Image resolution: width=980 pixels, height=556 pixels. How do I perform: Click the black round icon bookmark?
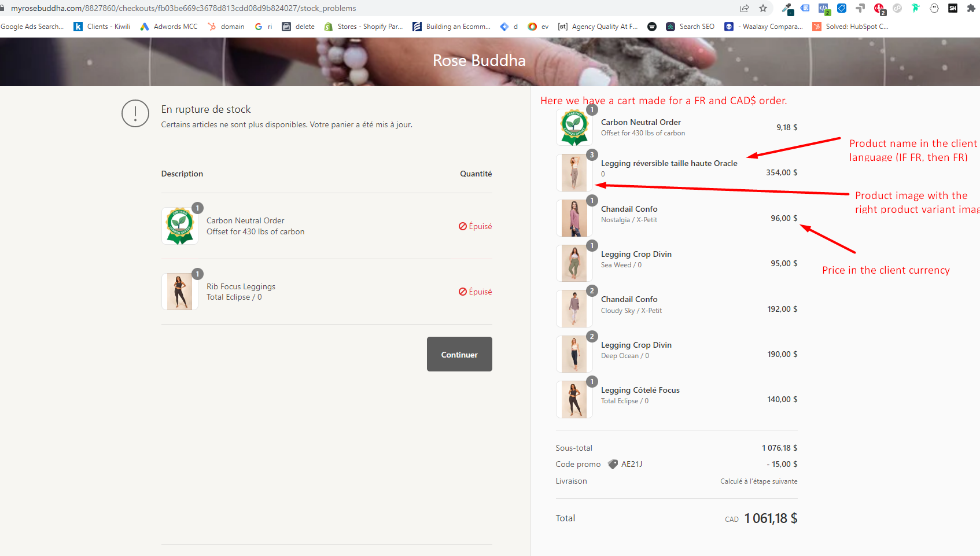click(x=652, y=27)
